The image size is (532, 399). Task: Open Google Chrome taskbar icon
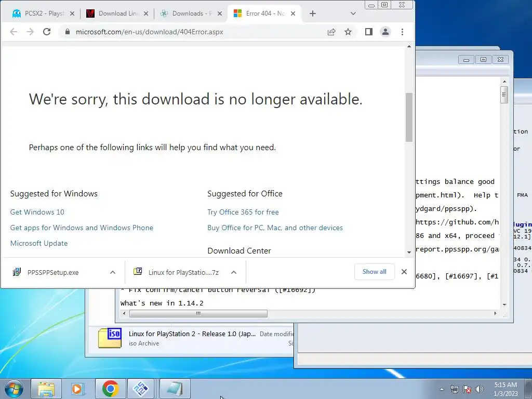pos(110,389)
